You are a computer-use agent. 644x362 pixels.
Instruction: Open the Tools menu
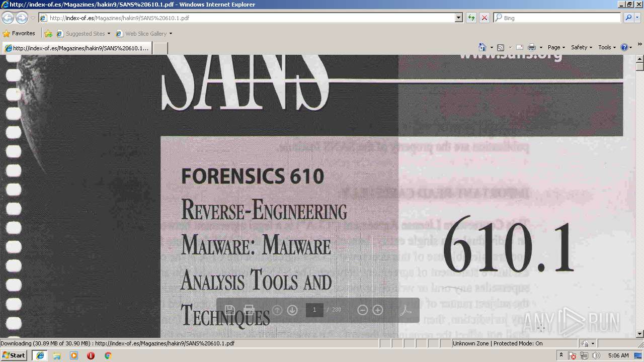tap(607, 47)
